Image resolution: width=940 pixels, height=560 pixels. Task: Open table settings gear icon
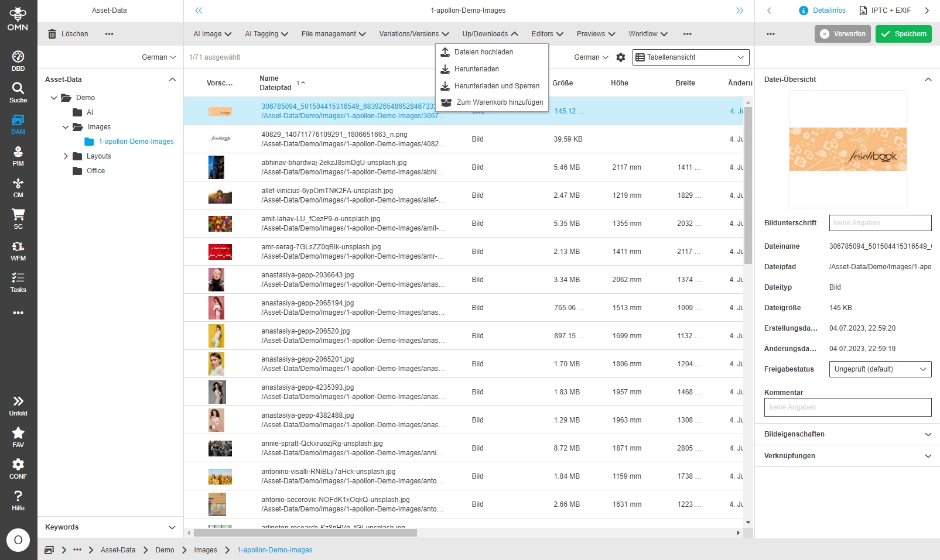pyautogui.click(x=621, y=57)
